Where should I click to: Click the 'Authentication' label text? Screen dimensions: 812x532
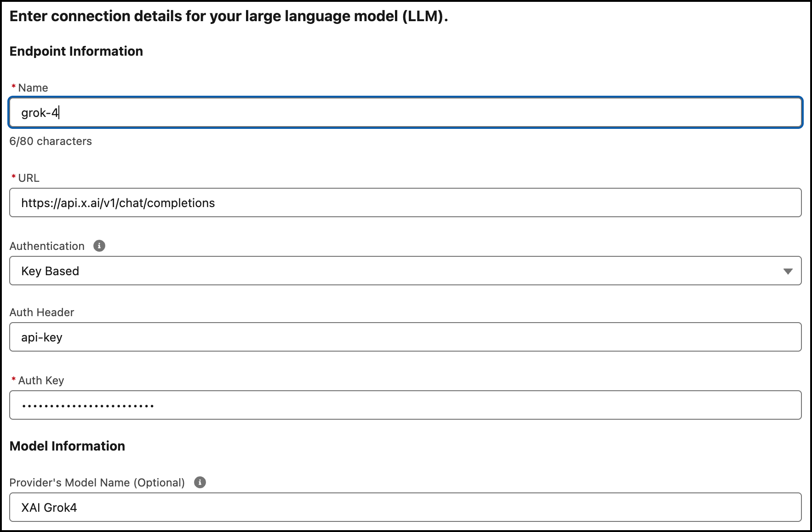point(47,246)
